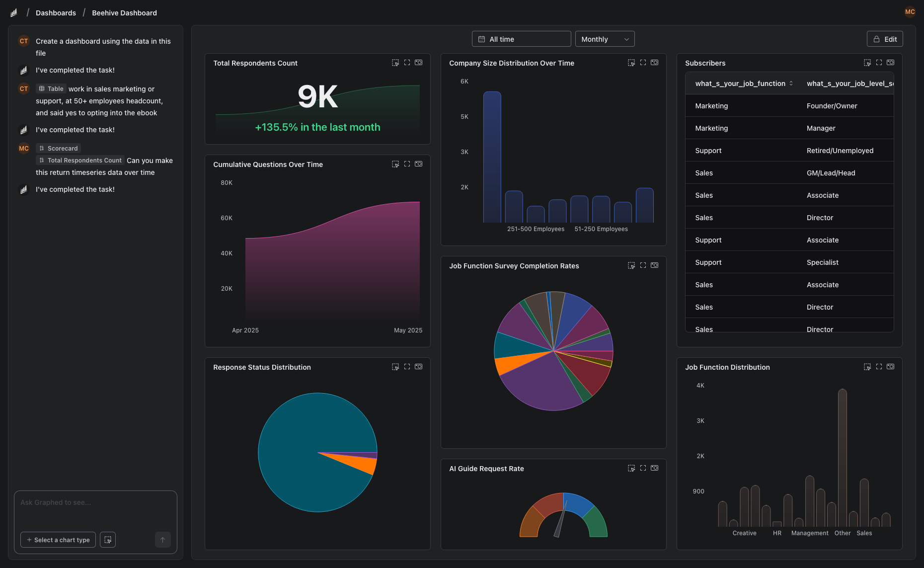Go to Dashboards in the breadcrumb

click(56, 12)
